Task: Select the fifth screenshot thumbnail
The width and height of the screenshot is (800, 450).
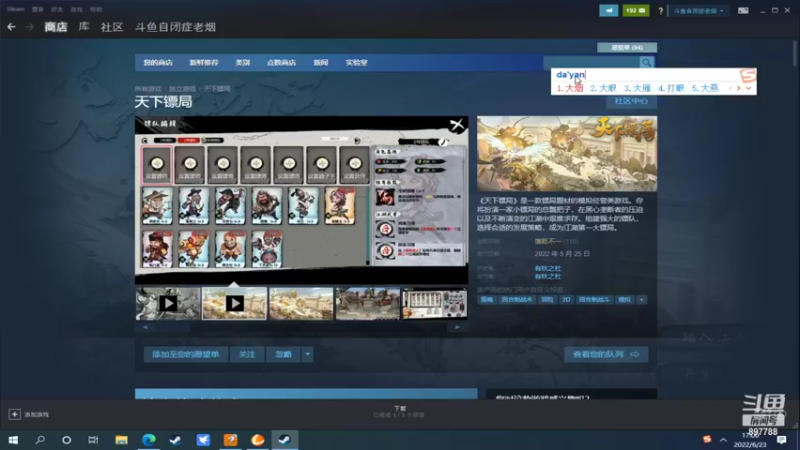Action: point(434,304)
